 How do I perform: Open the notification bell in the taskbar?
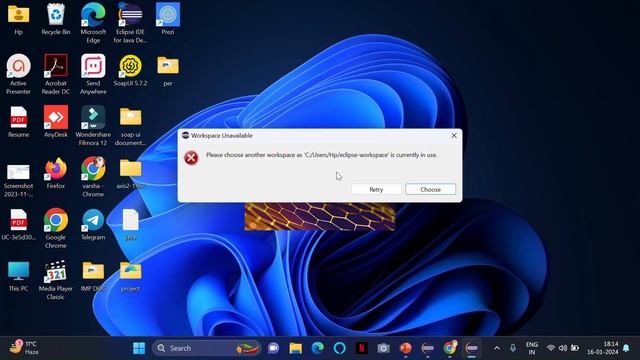[x=626, y=348]
